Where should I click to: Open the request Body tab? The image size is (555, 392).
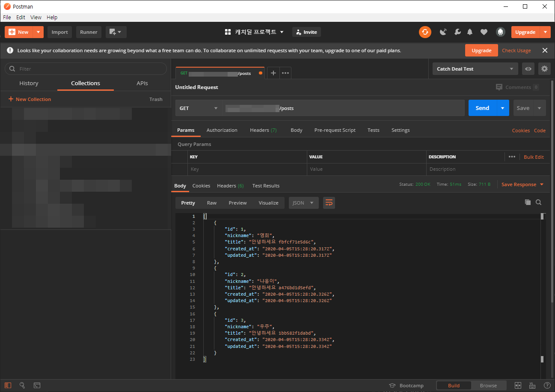(x=297, y=130)
